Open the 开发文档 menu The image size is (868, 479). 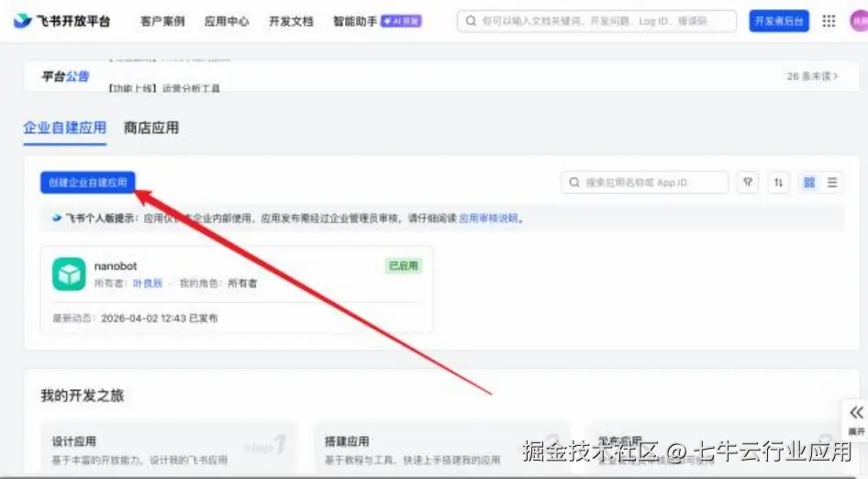tap(291, 21)
